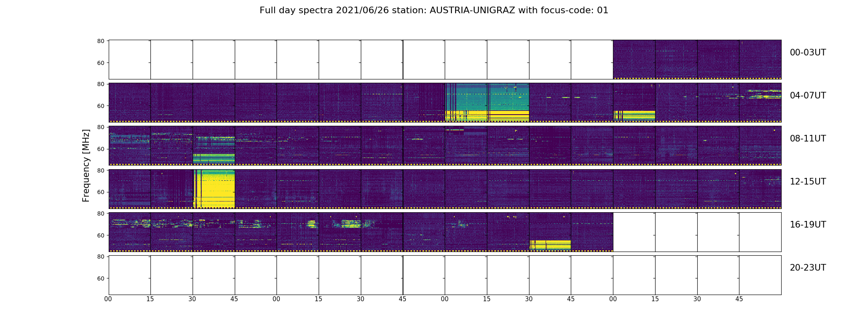Click the '60' tick of the 00-03UT row

coord(100,63)
